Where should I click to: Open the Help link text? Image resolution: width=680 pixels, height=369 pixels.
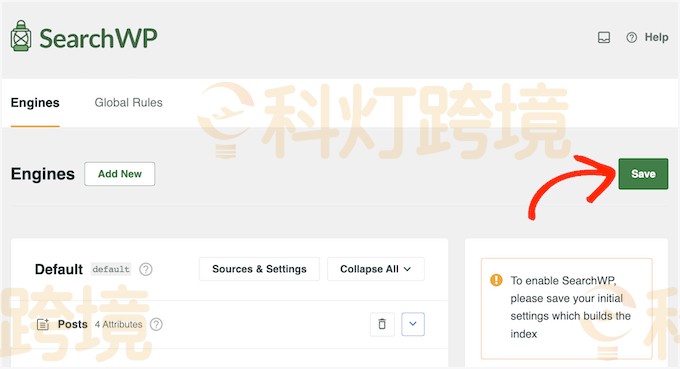point(656,37)
